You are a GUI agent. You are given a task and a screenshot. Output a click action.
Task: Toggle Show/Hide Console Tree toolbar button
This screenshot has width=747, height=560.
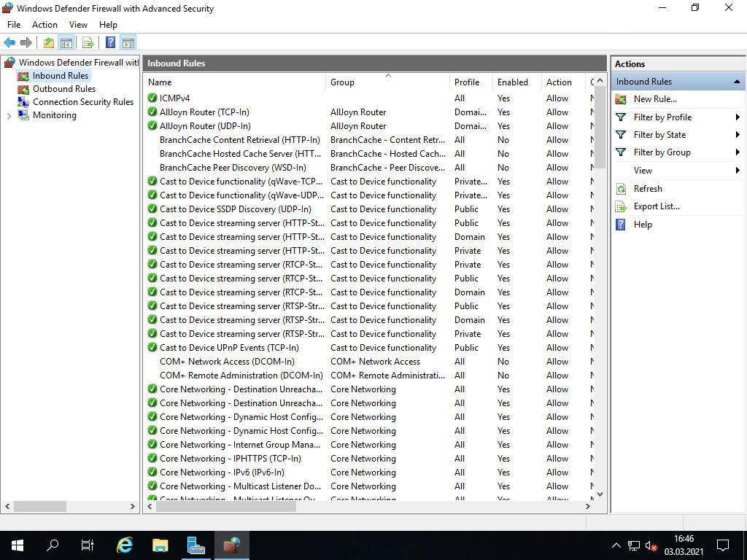(x=66, y=43)
